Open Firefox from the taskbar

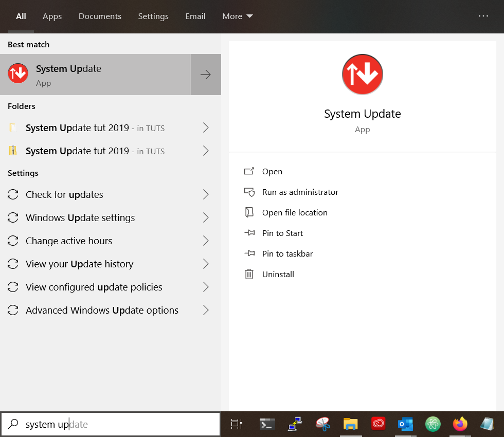coord(460,424)
